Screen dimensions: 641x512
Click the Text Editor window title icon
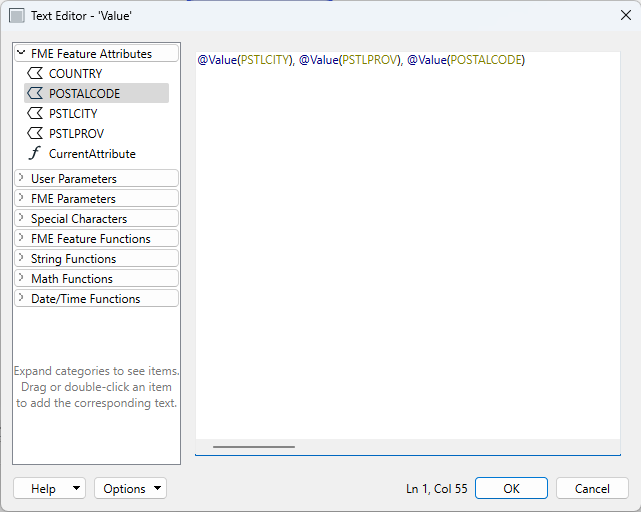(x=17, y=16)
